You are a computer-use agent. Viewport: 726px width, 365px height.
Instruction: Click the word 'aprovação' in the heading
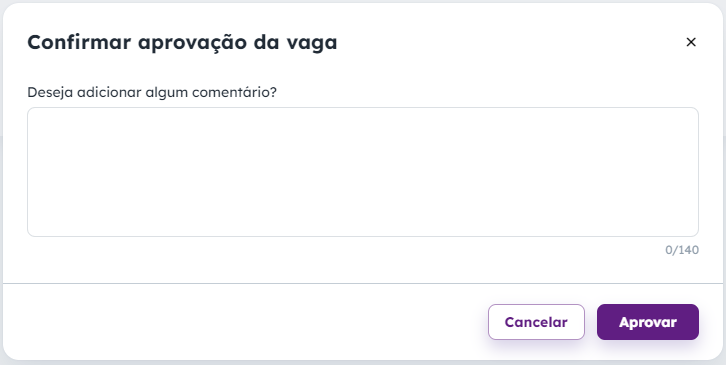tap(192, 44)
